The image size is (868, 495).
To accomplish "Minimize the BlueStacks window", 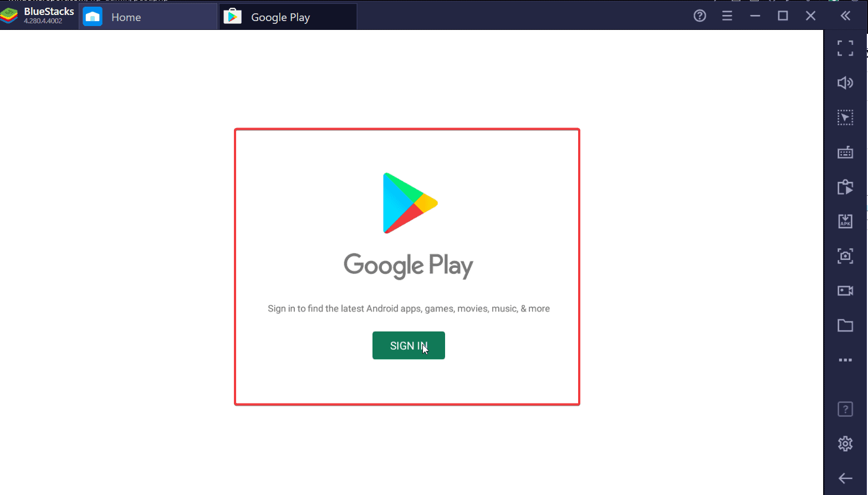I will point(755,16).
